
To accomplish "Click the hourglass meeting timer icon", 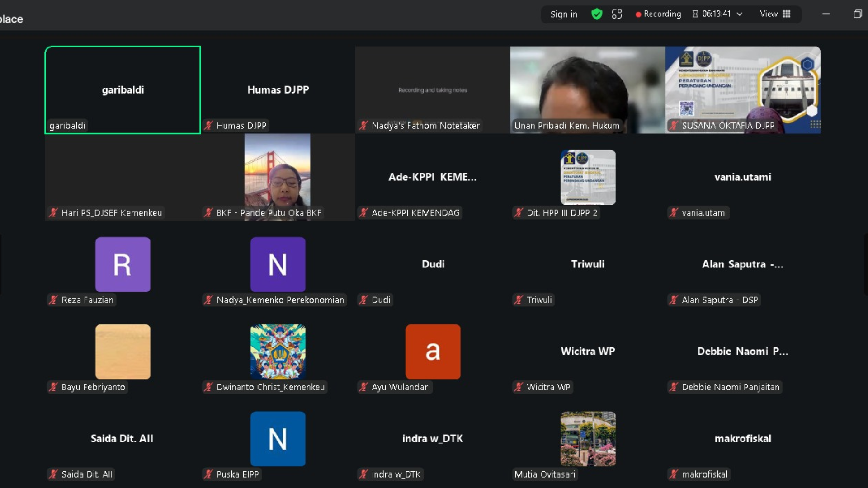I will [x=695, y=14].
